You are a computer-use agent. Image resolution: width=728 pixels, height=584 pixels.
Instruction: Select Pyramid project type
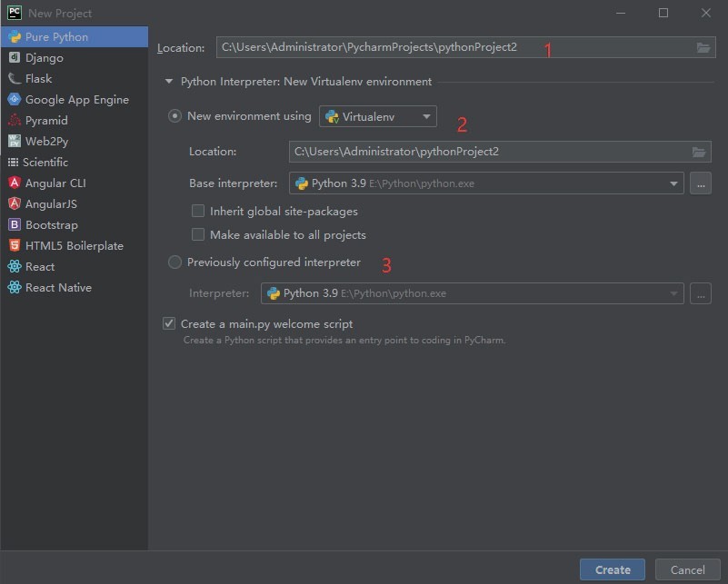click(75, 120)
